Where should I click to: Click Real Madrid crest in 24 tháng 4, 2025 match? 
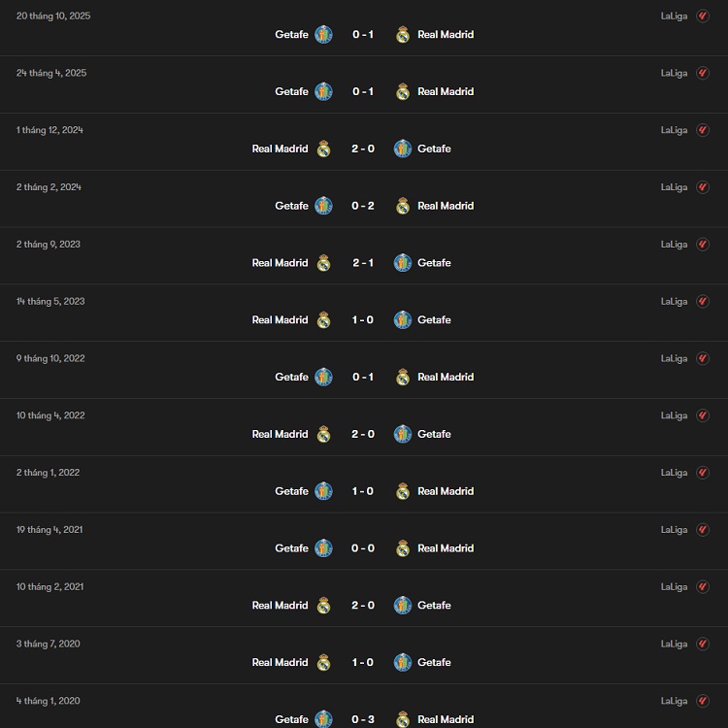(x=403, y=92)
